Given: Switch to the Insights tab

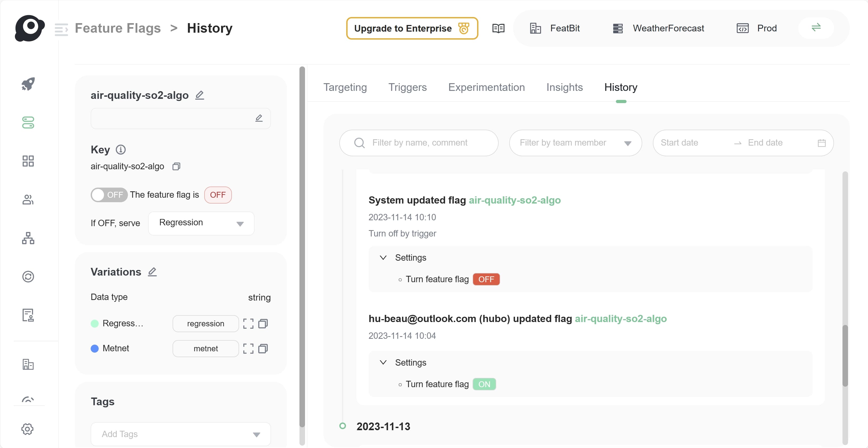Looking at the screenshot, I should [x=564, y=87].
